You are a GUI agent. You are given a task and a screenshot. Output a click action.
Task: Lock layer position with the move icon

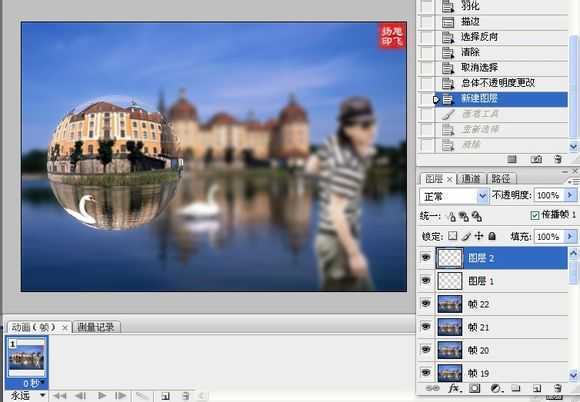click(x=479, y=236)
